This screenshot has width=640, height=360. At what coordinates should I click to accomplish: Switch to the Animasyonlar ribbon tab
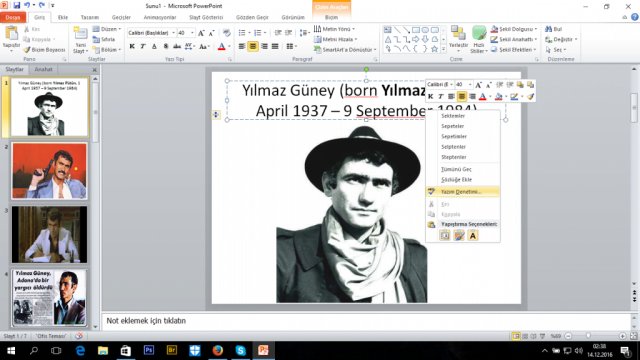pyautogui.click(x=160, y=18)
